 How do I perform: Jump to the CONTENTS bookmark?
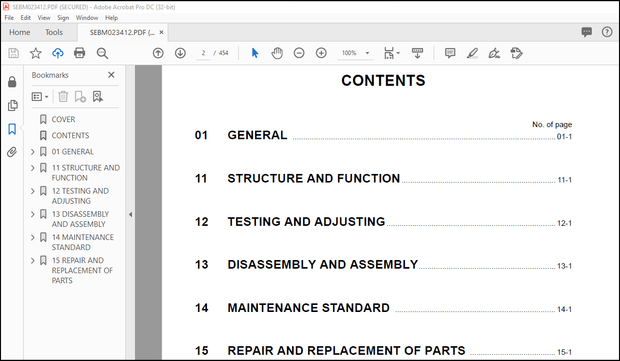(x=70, y=136)
